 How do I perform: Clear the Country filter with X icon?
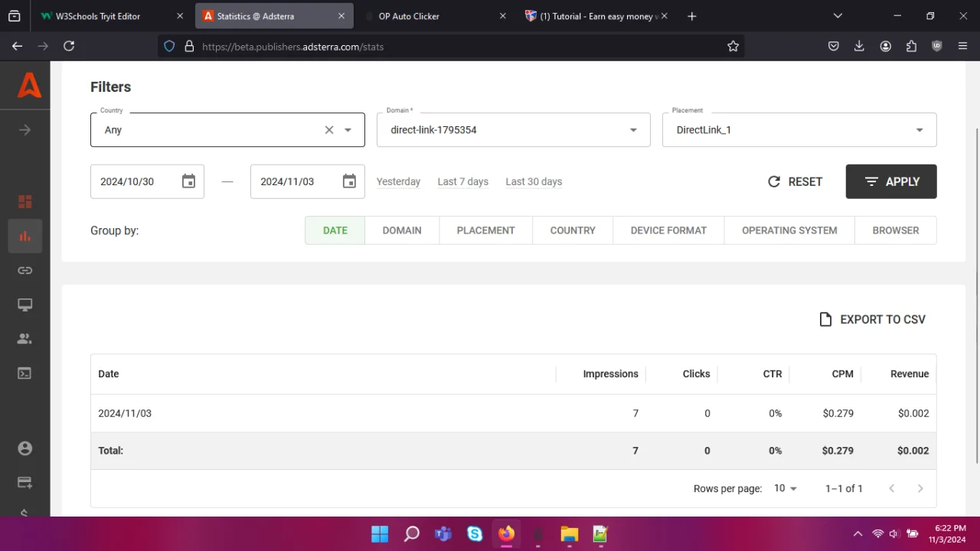coord(329,130)
